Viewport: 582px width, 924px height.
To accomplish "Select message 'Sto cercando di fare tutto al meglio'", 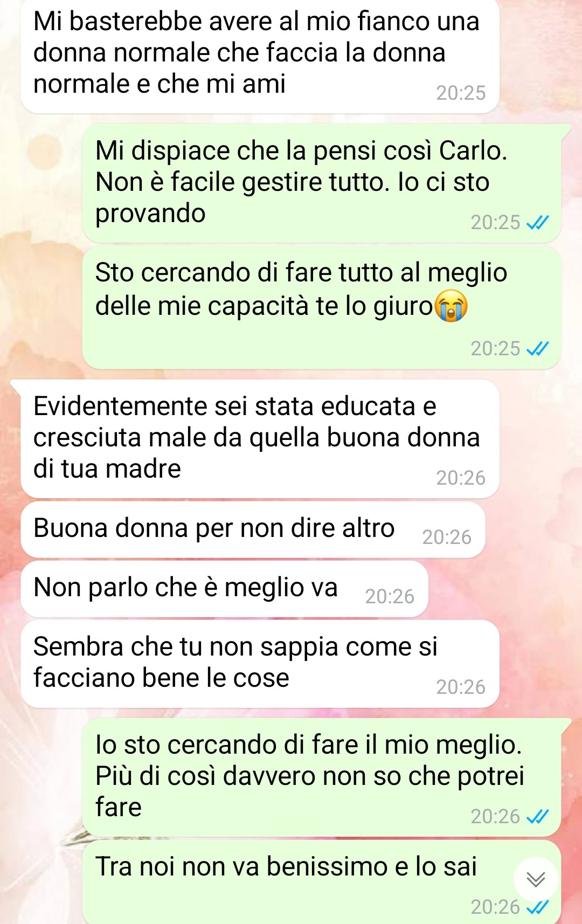I will [x=322, y=308].
